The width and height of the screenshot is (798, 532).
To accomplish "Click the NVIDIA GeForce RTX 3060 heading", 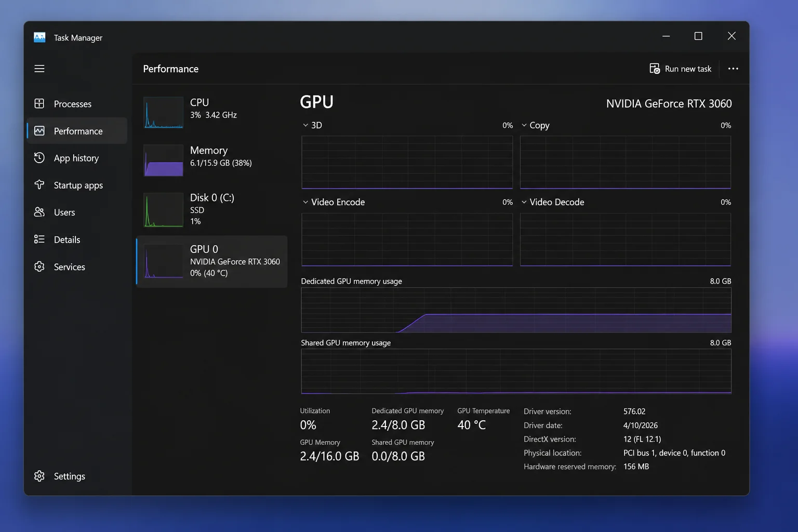I will point(669,103).
